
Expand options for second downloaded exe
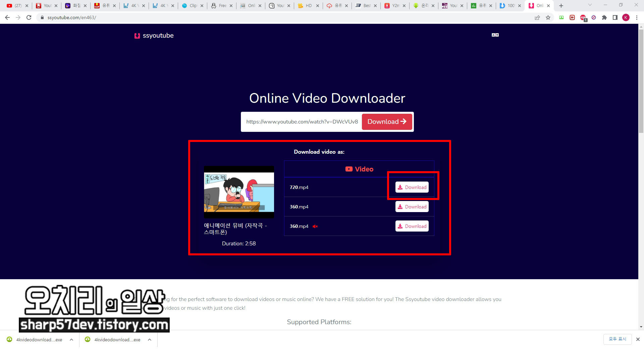pos(150,340)
